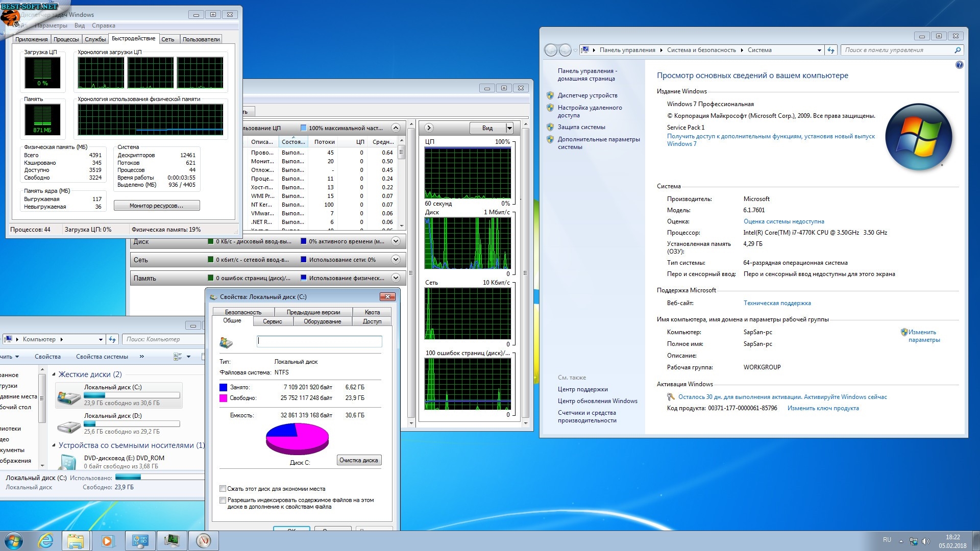
Task: Expand the Disk section in Resource Monitor
Action: (395, 241)
